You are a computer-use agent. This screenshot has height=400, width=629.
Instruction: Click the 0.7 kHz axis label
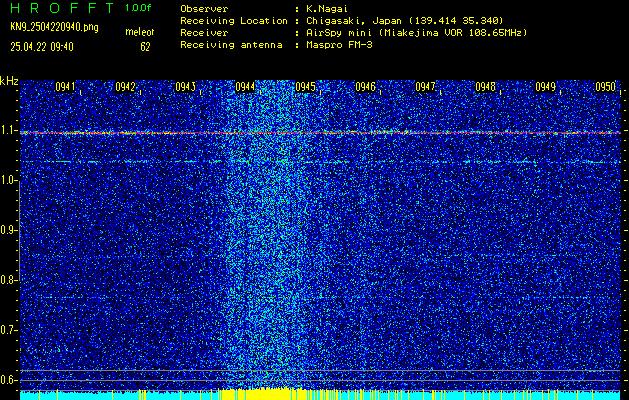8,330
